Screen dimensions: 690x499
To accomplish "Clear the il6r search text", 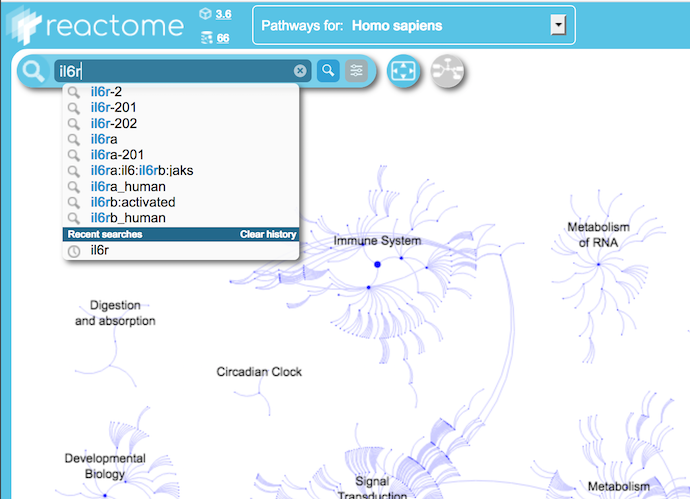I will pyautogui.click(x=300, y=71).
